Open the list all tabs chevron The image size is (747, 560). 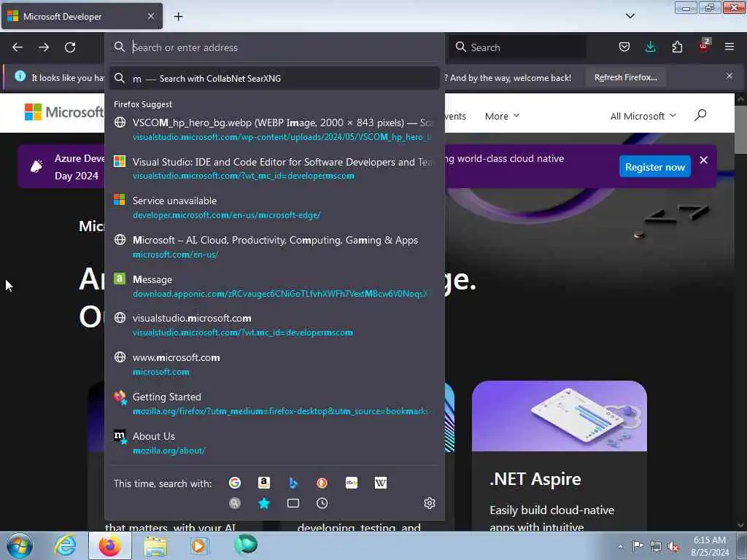[630, 16]
